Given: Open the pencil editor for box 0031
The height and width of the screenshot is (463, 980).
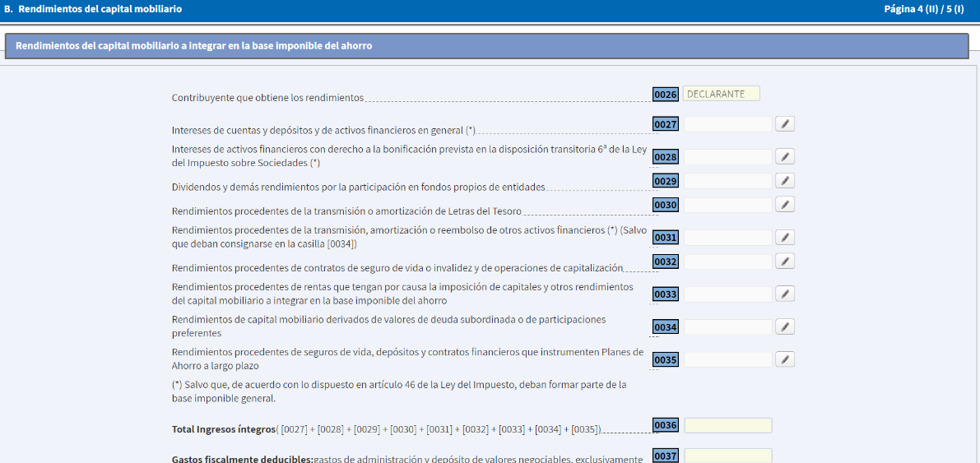Looking at the screenshot, I should coord(785,238).
